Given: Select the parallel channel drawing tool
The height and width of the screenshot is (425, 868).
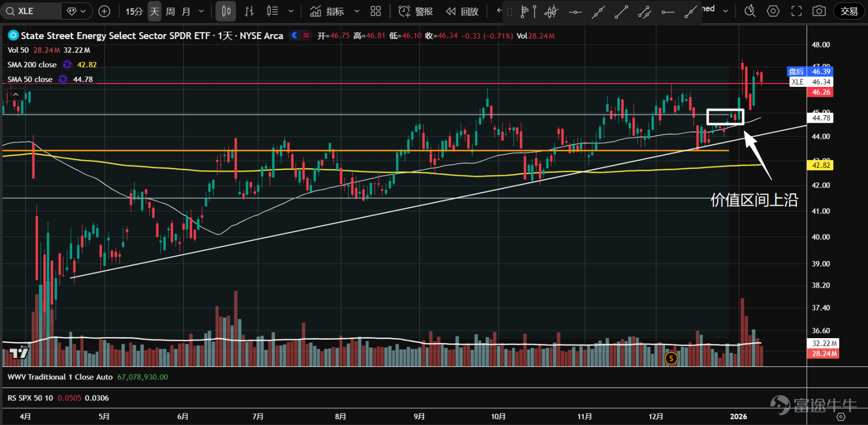Looking at the screenshot, I should click(644, 11).
